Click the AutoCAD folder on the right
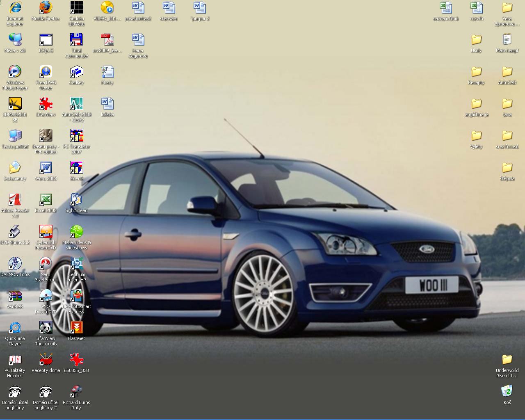 (x=507, y=72)
